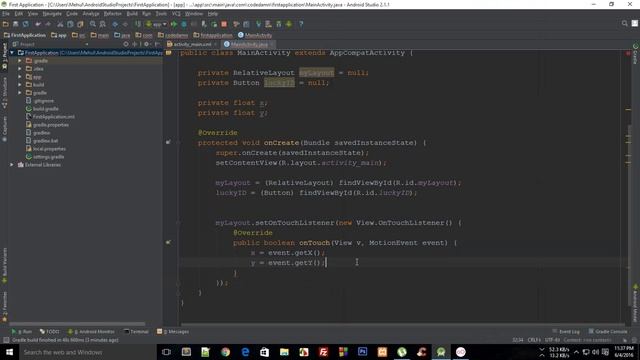The image size is (640, 360).
Task: Click the green Run app icon
Action: (174, 24)
